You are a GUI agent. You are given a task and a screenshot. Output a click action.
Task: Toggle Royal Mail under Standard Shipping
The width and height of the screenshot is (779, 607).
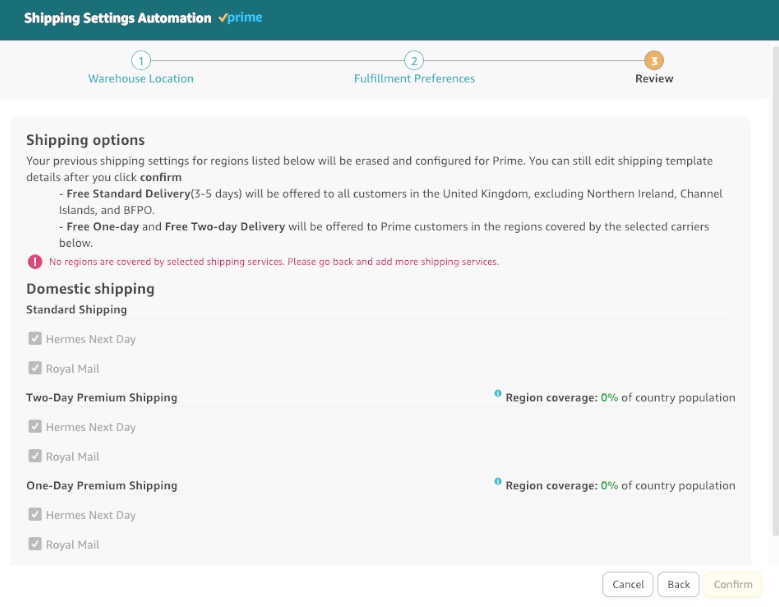(35, 368)
